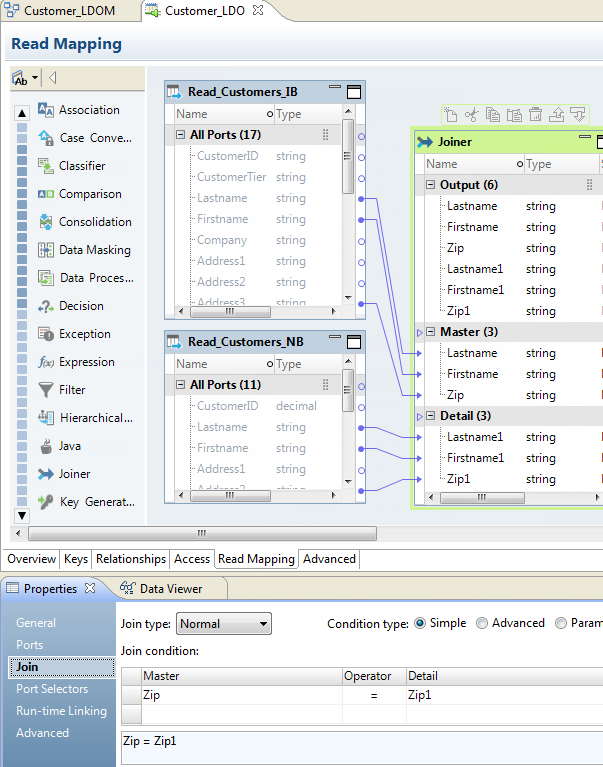
Task: Click the scissors cut icon above Joiner
Action: [x=472, y=115]
